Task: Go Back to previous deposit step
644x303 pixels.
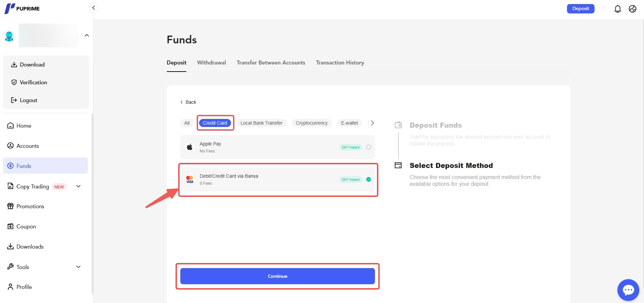Action: tap(188, 102)
